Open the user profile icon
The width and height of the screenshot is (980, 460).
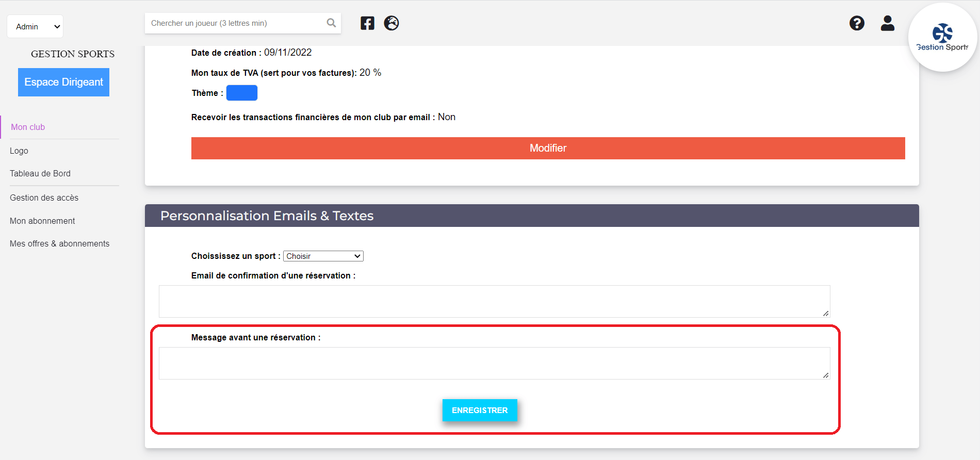point(888,23)
